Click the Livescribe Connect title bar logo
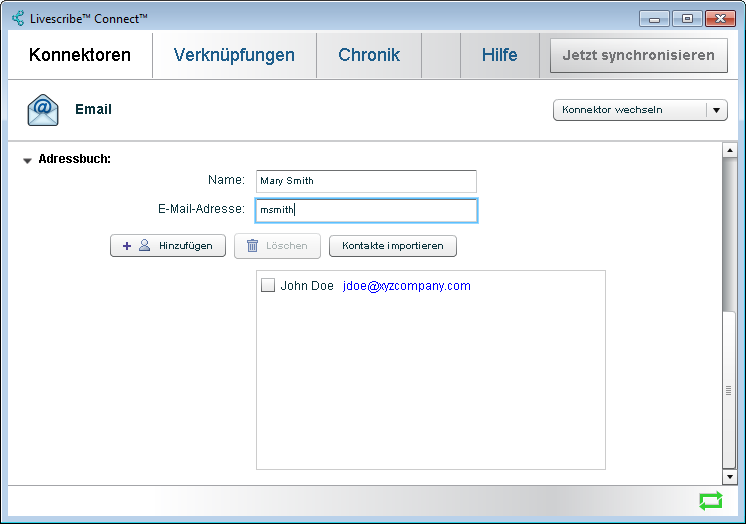Screen dimensions: 746x524 coord(18,18)
